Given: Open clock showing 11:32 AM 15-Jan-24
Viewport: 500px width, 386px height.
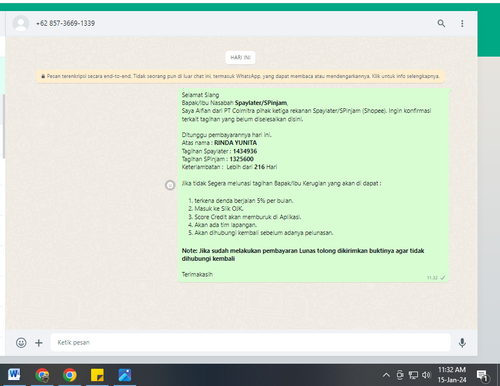Looking at the screenshot, I should click(x=452, y=375).
